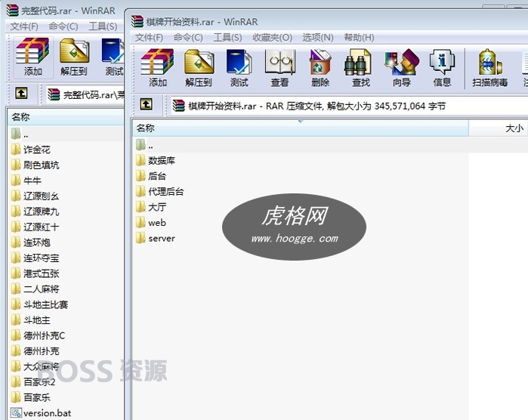528x420 pixels.
Task: Select 辽源红十 folder in back window
Action: 35,227
